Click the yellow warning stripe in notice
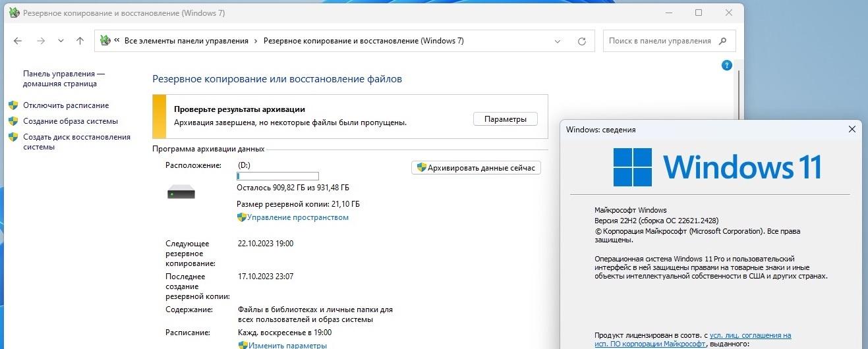Viewport: 868px width, 349px height. click(159, 117)
